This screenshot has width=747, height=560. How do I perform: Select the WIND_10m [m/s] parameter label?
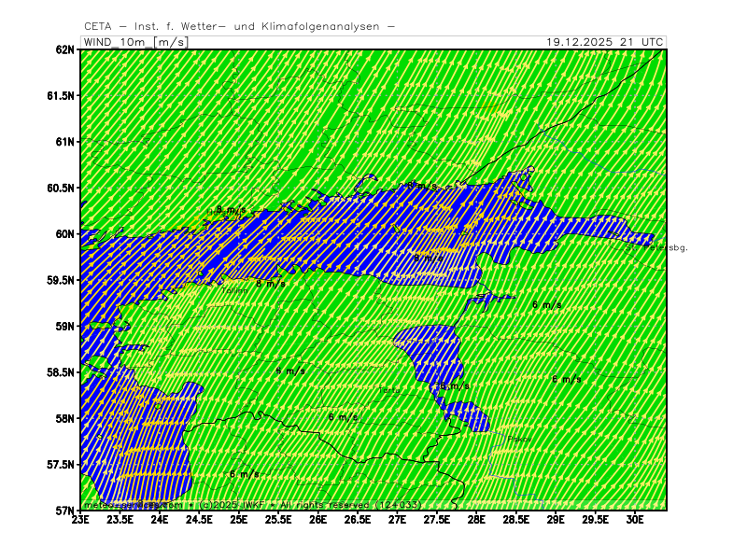click(134, 42)
